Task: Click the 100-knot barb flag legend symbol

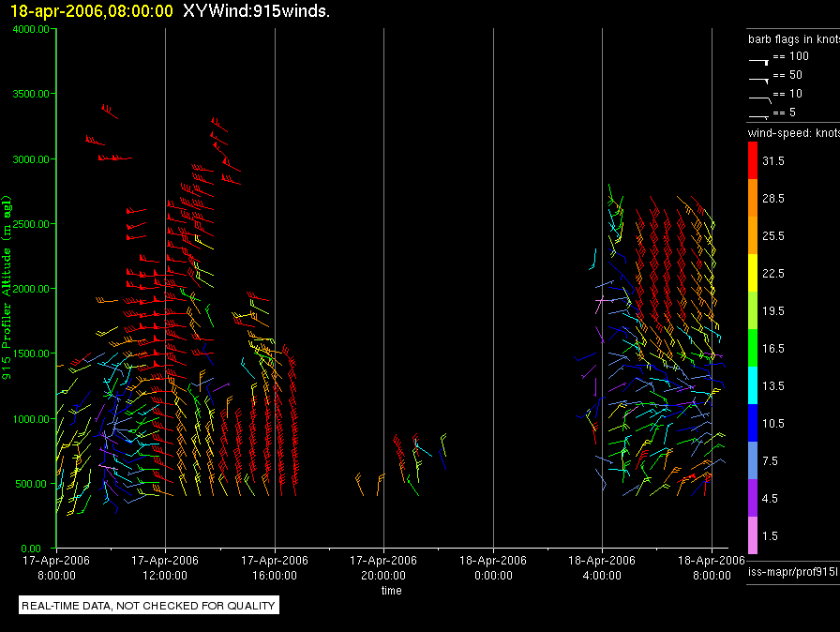Action: 758,62
